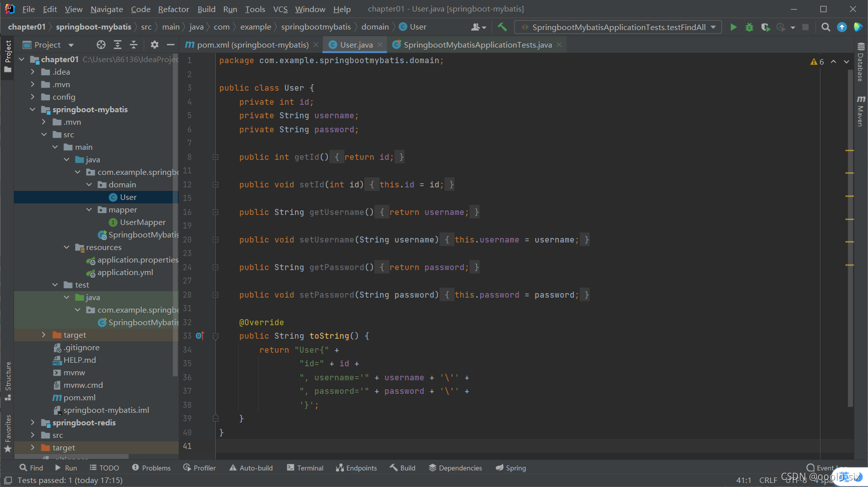Image resolution: width=868 pixels, height=487 pixels.
Task: Open Project panel settings gear
Action: [x=155, y=45]
